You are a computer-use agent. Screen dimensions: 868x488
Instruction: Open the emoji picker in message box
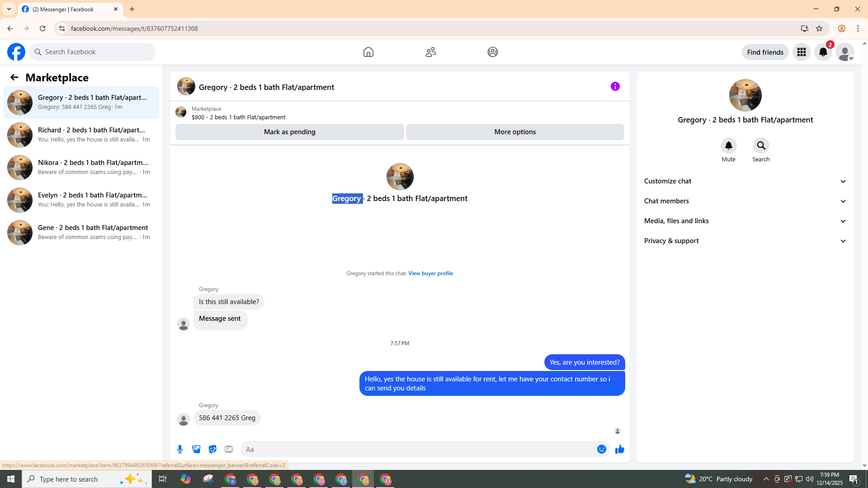[601, 449]
